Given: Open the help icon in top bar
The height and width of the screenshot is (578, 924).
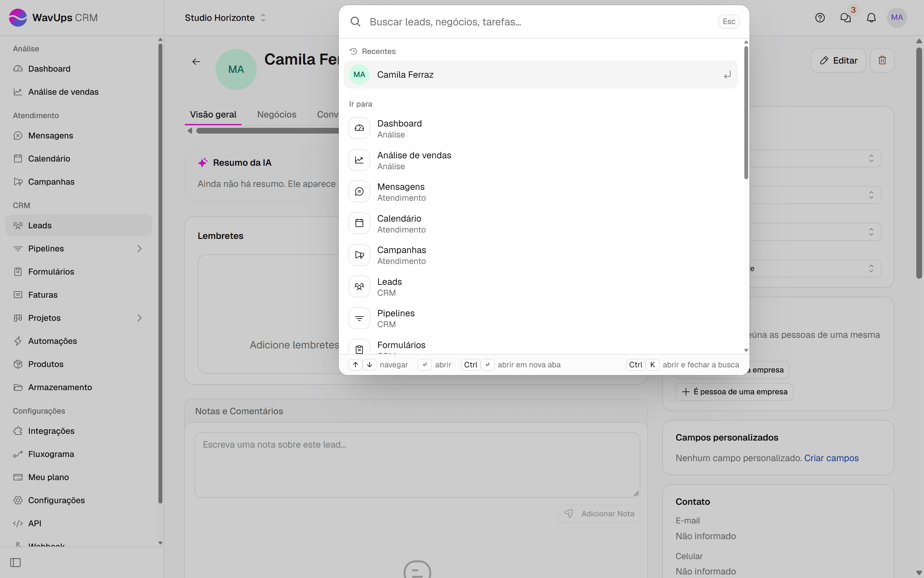Looking at the screenshot, I should (820, 18).
